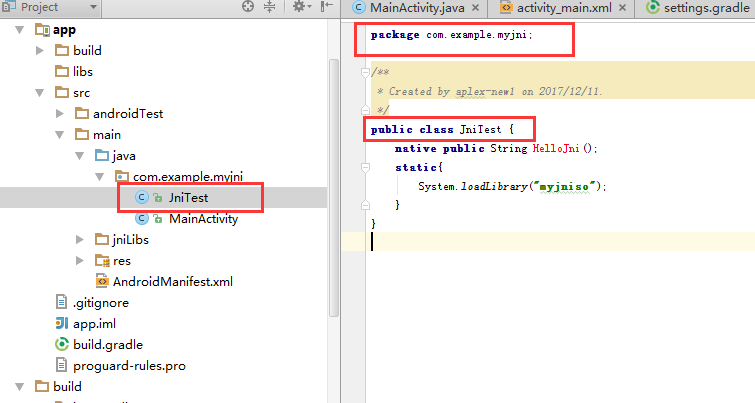
Task: Expand the res folder
Action: [80, 260]
